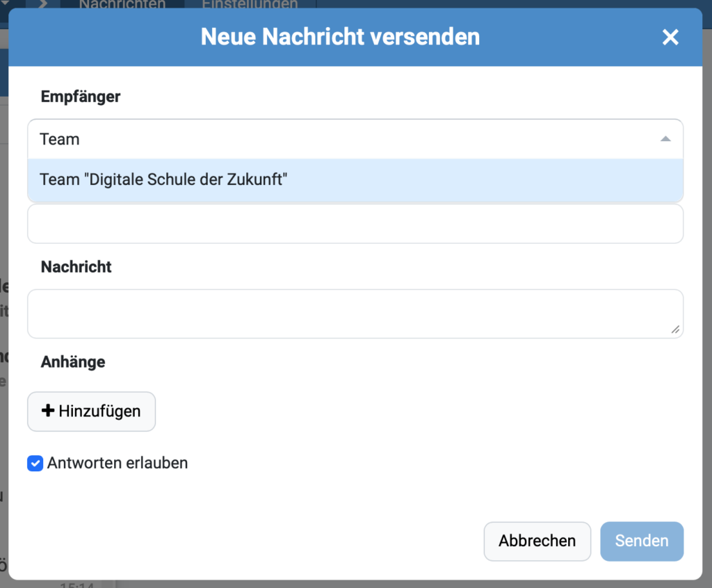Click the plus icon on the Hinzufügen button
This screenshot has width=712, height=588.
click(x=48, y=411)
